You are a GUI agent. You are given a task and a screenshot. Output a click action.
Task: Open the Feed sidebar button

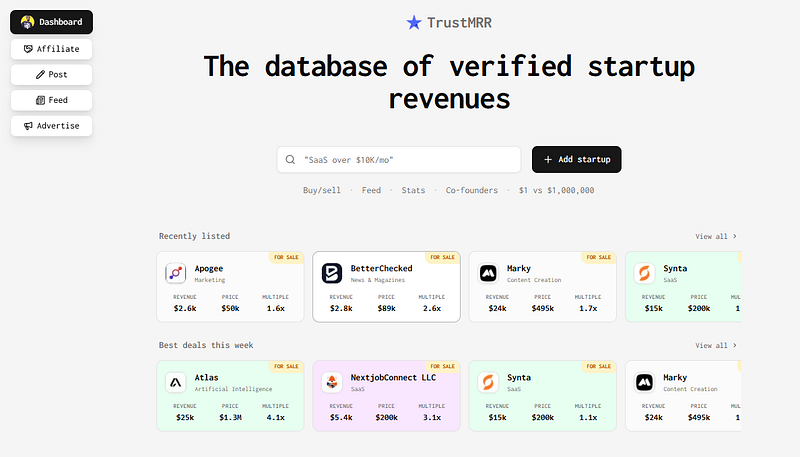52,100
